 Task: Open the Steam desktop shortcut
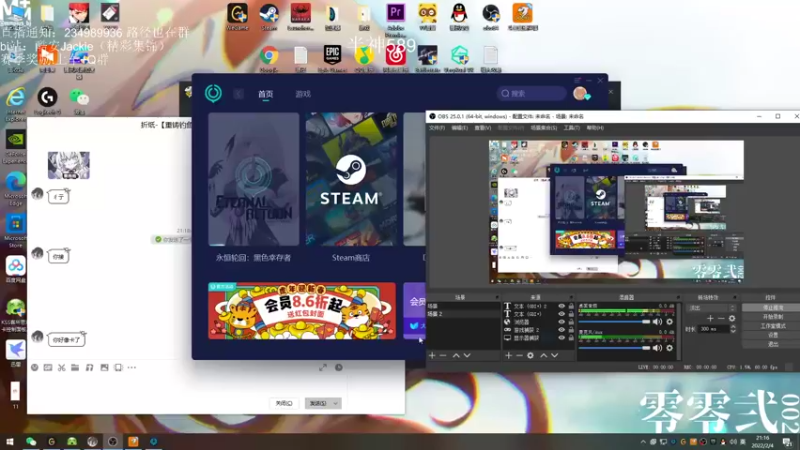click(269, 14)
